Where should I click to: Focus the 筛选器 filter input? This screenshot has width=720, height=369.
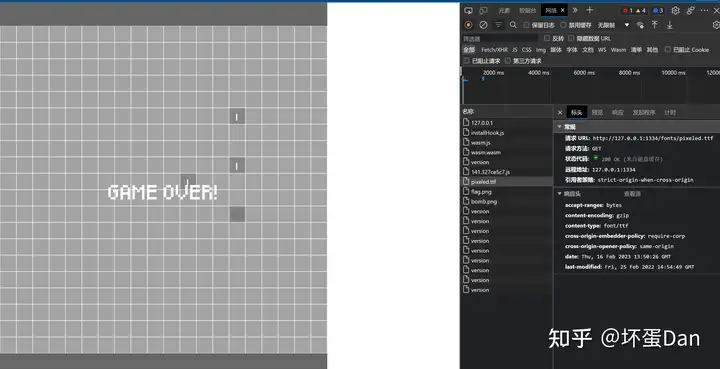[x=500, y=39]
